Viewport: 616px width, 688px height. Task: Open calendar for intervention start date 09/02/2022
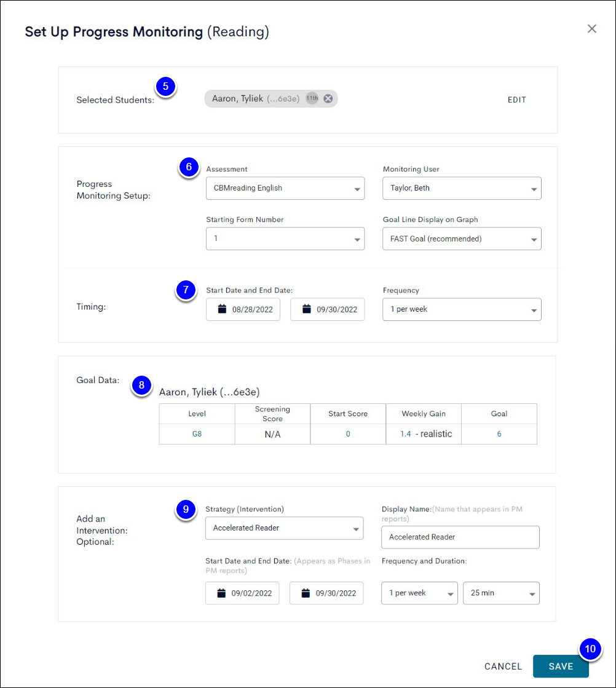[x=242, y=593]
